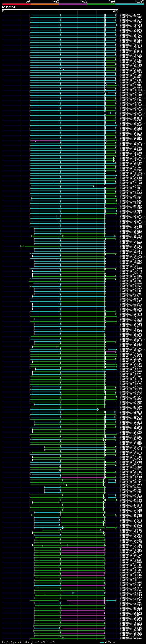Click UniRef100_B6TNC8 label
Image resolution: width=146 pixels, height=644 pixels.
131,236
